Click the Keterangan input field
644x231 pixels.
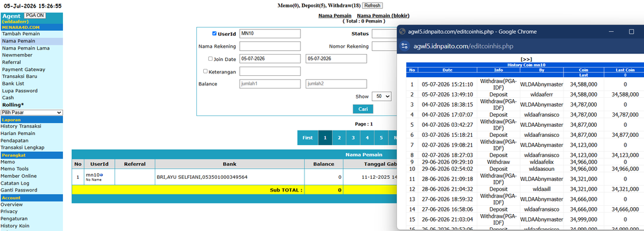coord(270,72)
